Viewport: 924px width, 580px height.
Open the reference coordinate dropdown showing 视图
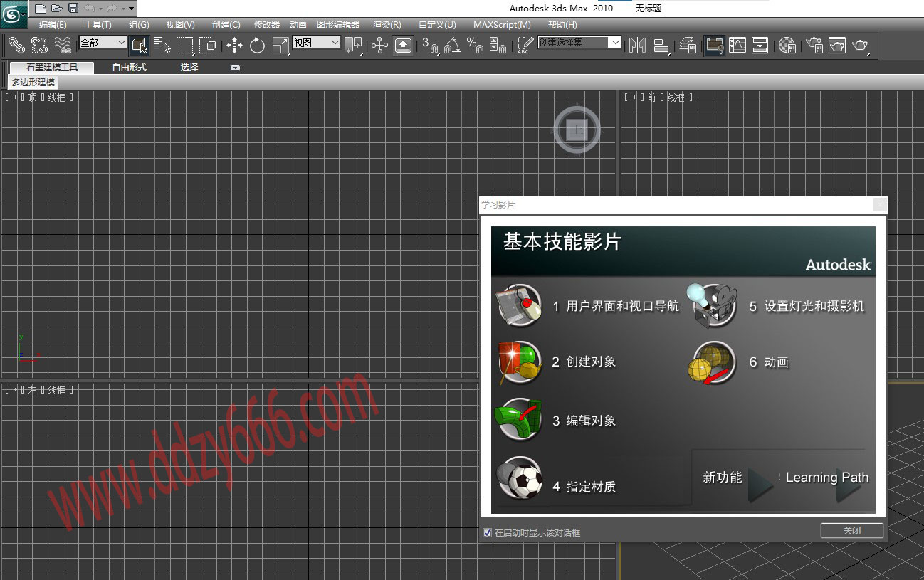pos(317,43)
